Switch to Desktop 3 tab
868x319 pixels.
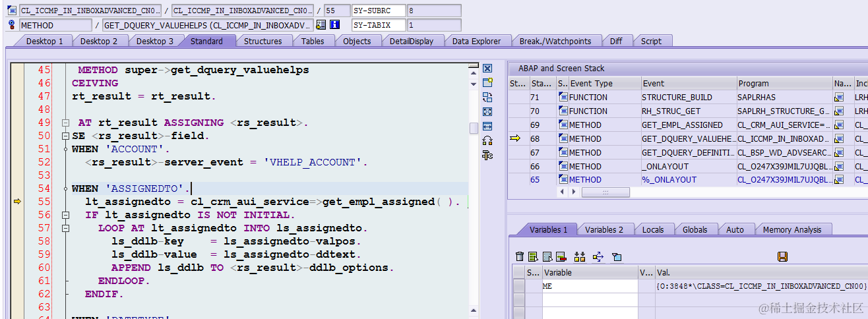click(x=155, y=41)
